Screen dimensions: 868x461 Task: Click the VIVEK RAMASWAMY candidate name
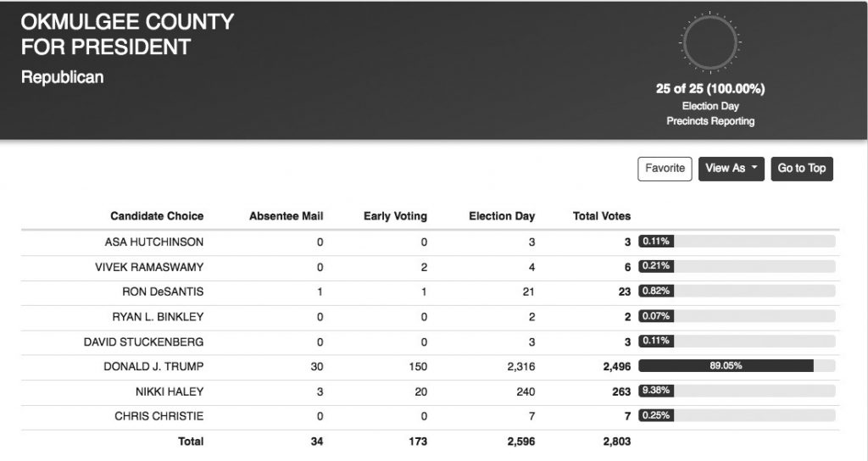click(149, 266)
